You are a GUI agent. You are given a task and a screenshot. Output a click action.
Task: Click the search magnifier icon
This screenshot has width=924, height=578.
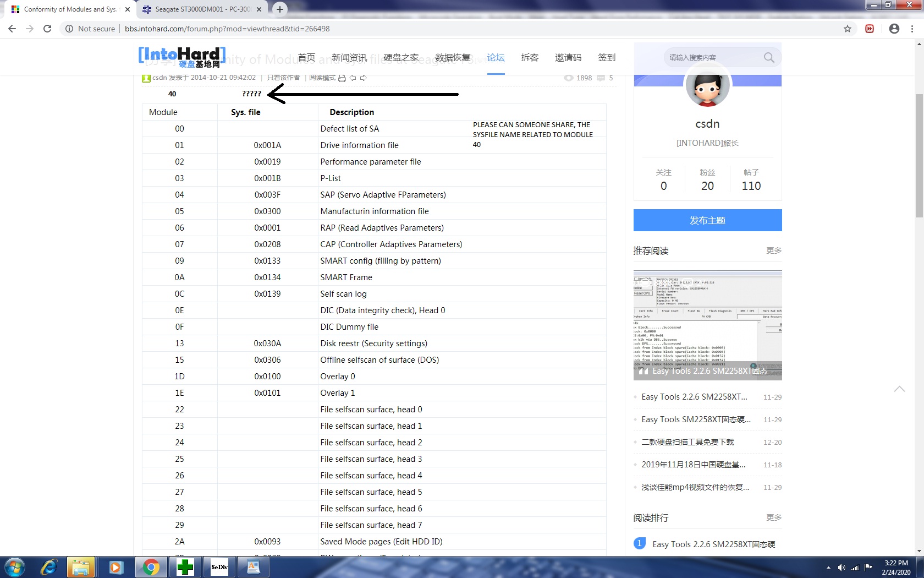tap(769, 57)
